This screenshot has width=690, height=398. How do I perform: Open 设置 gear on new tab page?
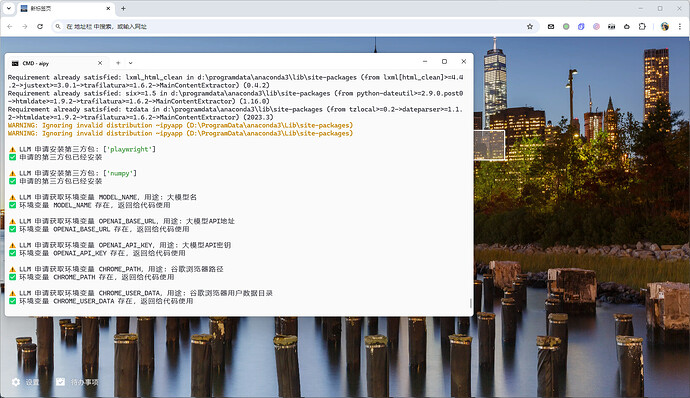(26, 382)
